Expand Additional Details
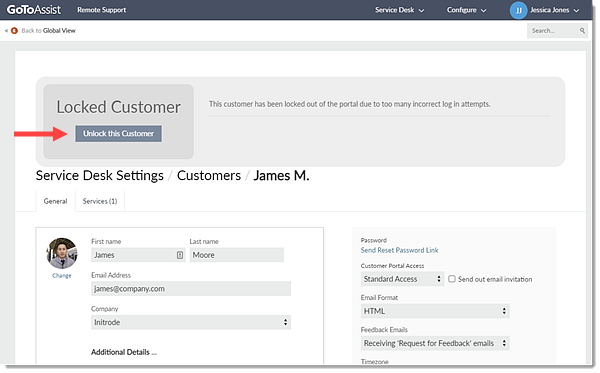This screenshot has width=600, height=373. pos(124,352)
